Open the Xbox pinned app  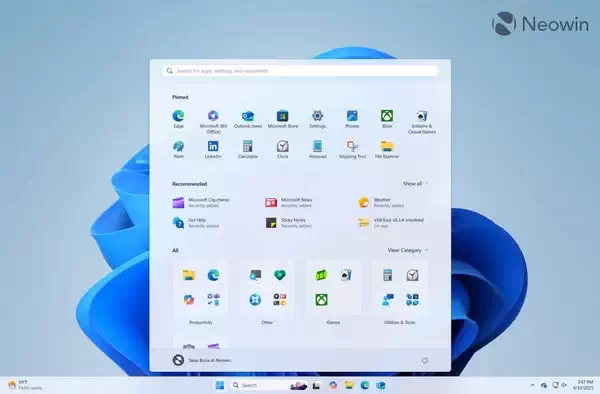coord(387,119)
